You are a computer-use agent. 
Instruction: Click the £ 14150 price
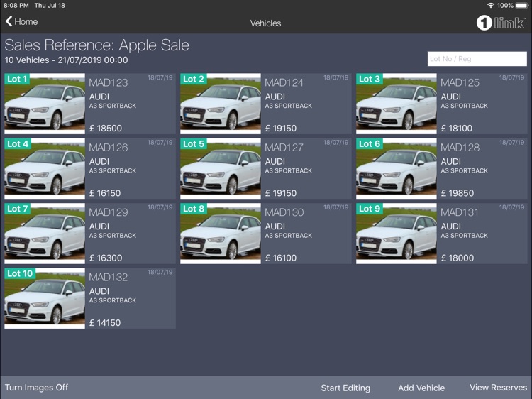(x=105, y=322)
